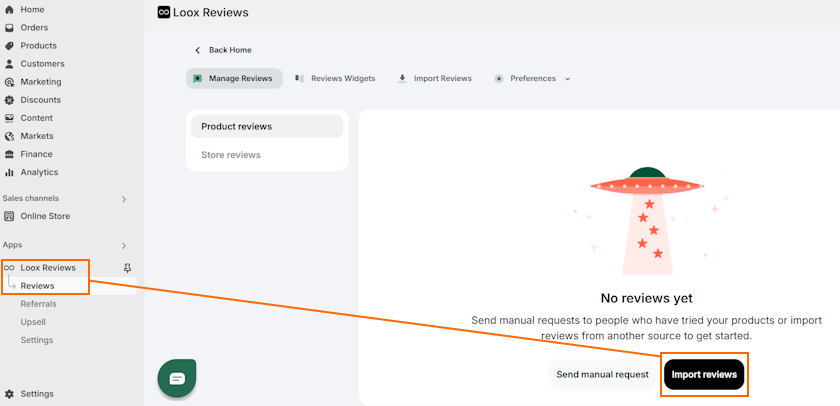Click the Loox infinity icon in sidebar

(x=9, y=268)
